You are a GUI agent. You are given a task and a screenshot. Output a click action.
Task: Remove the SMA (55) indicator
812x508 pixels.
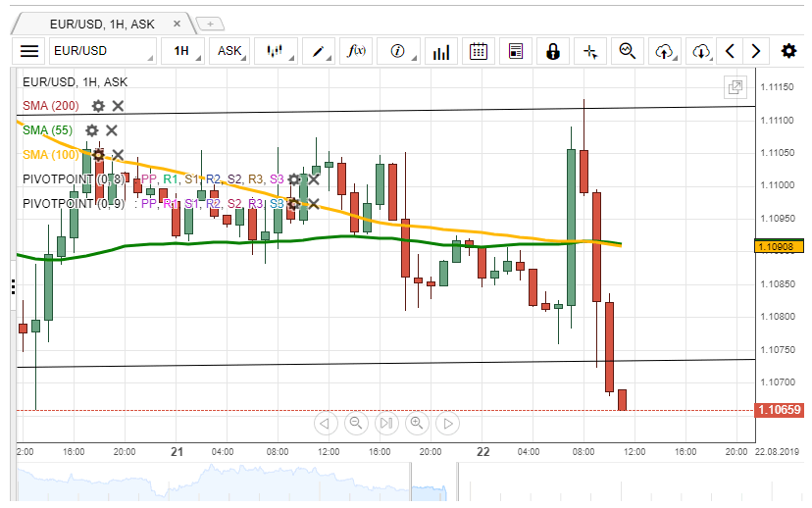(112, 130)
